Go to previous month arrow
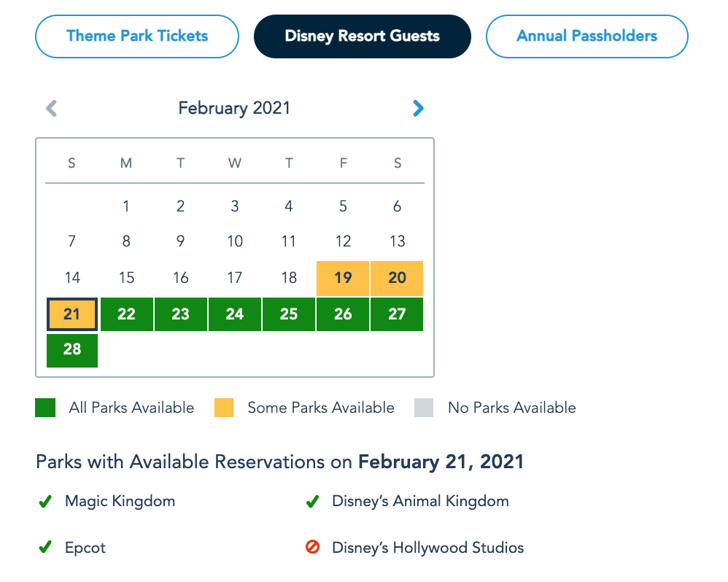 click(51, 109)
